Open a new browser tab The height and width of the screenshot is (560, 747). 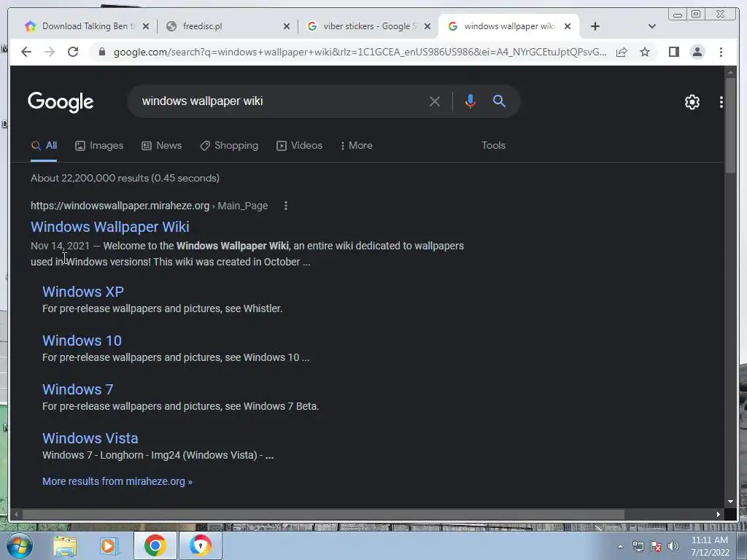595,26
